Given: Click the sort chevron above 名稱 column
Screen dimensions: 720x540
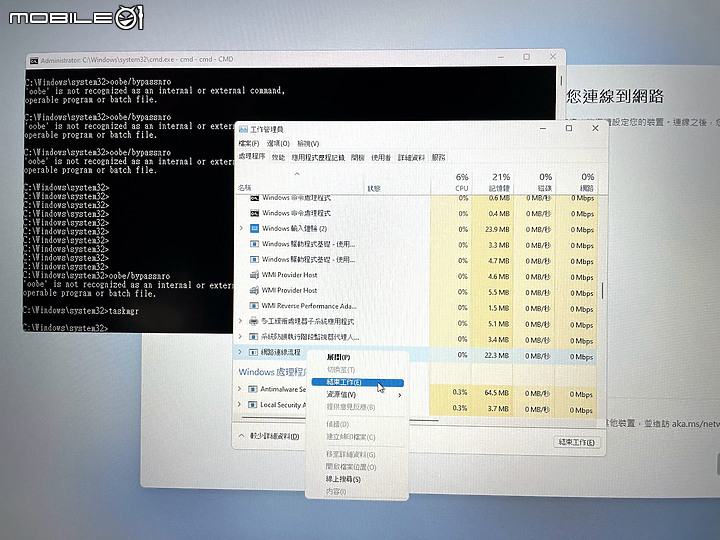Looking at the screenshot, I should (297, 174).
